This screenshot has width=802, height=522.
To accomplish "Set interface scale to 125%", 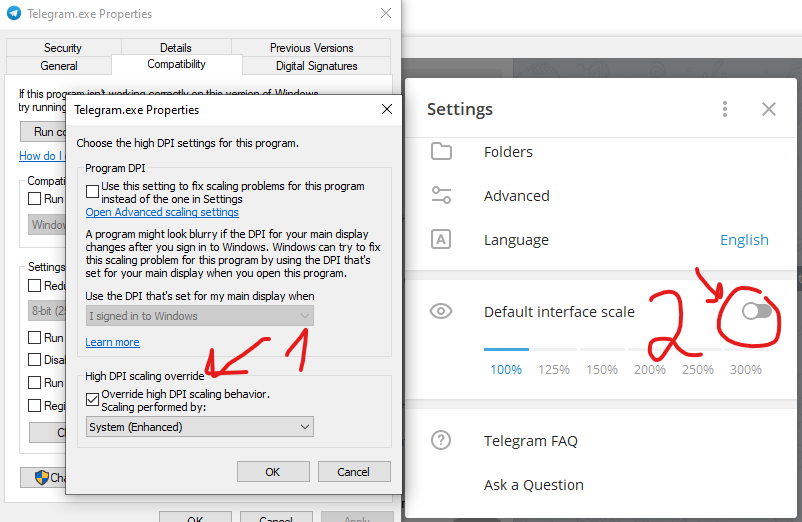I will [x=554, y=369].
